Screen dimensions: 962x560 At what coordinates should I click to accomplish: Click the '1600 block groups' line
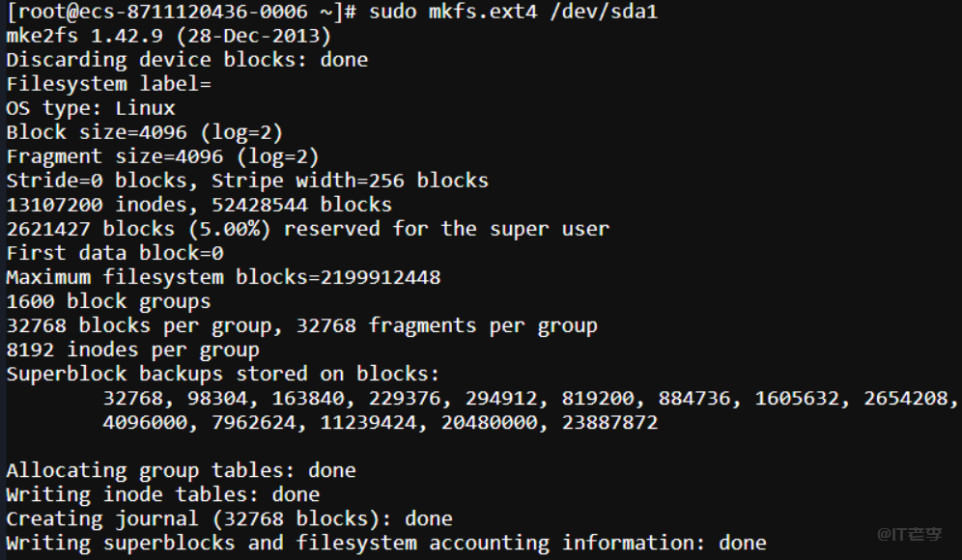pyautogui.click(x=108, y=301)
